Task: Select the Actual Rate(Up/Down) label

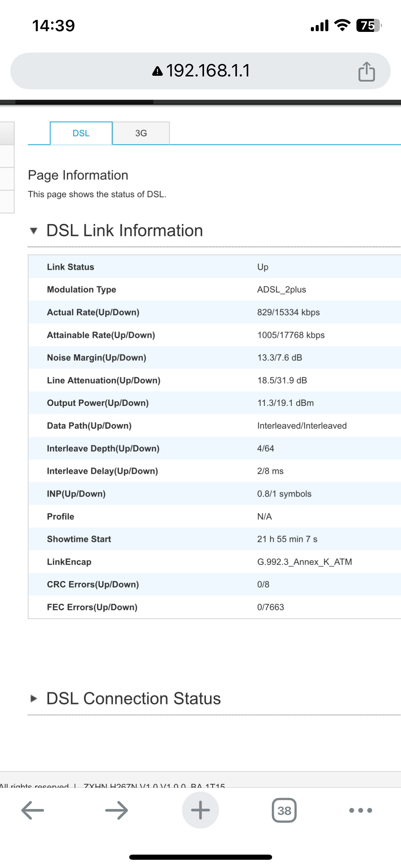Action: pos(93,312)
